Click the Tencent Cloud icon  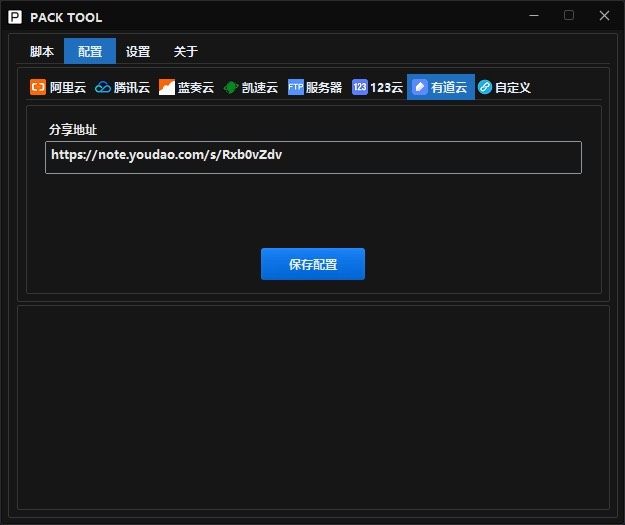pyautogui.click(x=103, y=87)
